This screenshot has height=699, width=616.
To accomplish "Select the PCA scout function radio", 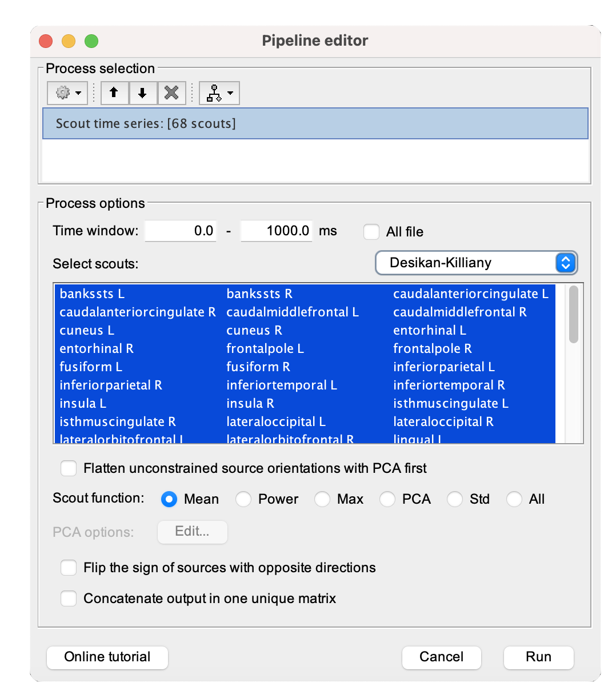I will click(388, 499).
